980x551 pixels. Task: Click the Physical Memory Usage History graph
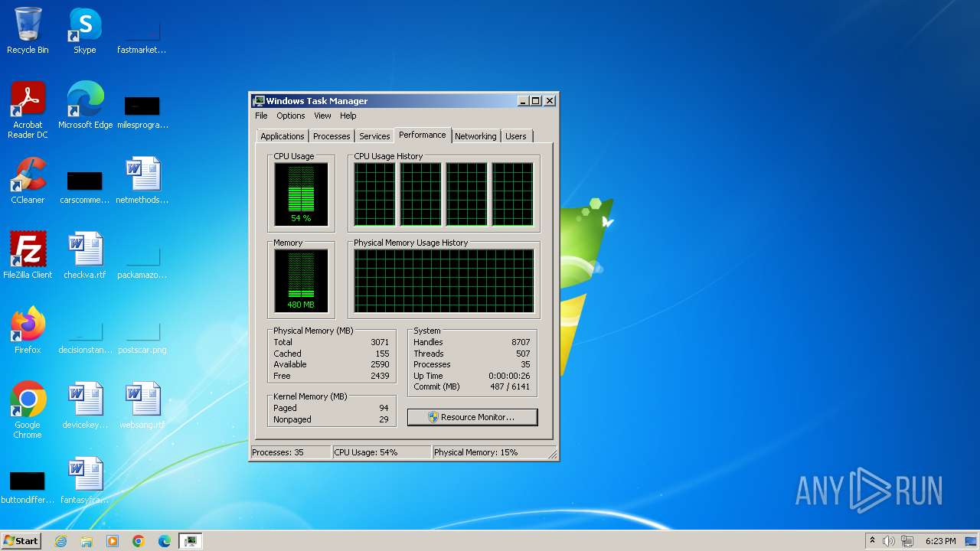(444, 281)
